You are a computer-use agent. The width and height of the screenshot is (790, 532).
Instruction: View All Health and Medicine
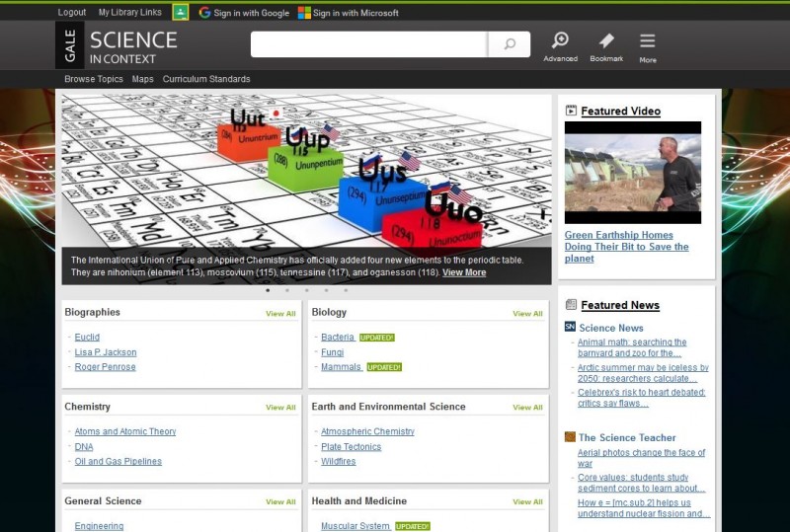click(x=527, y=501)
